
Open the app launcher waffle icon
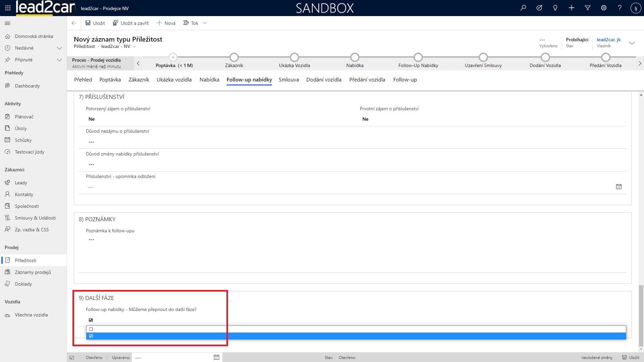click(8, 8)
